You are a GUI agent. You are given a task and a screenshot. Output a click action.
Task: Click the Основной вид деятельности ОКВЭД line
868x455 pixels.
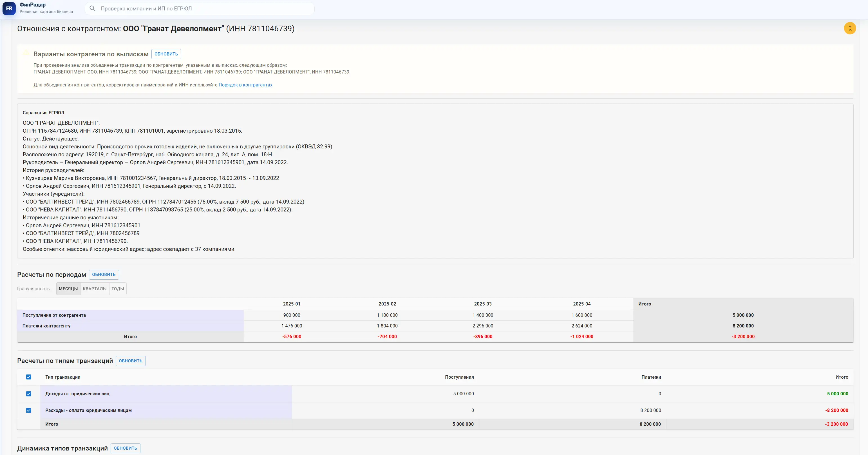click(178, 147)
